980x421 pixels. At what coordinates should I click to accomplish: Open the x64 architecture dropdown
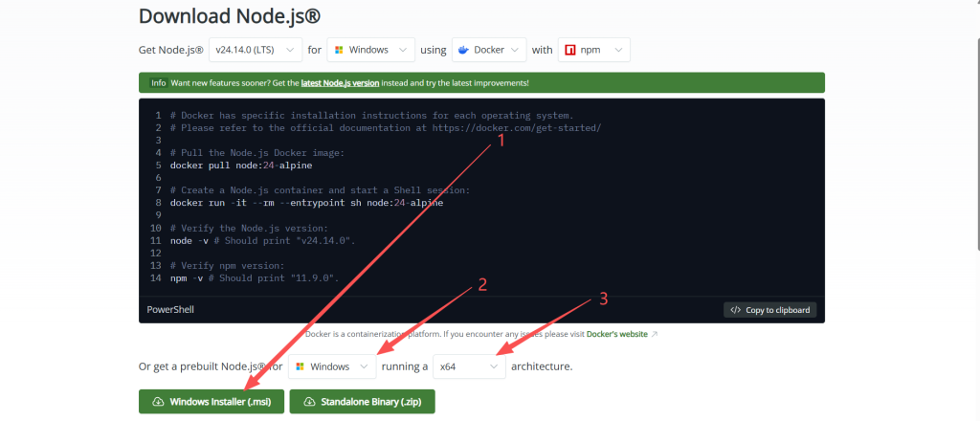469,366
